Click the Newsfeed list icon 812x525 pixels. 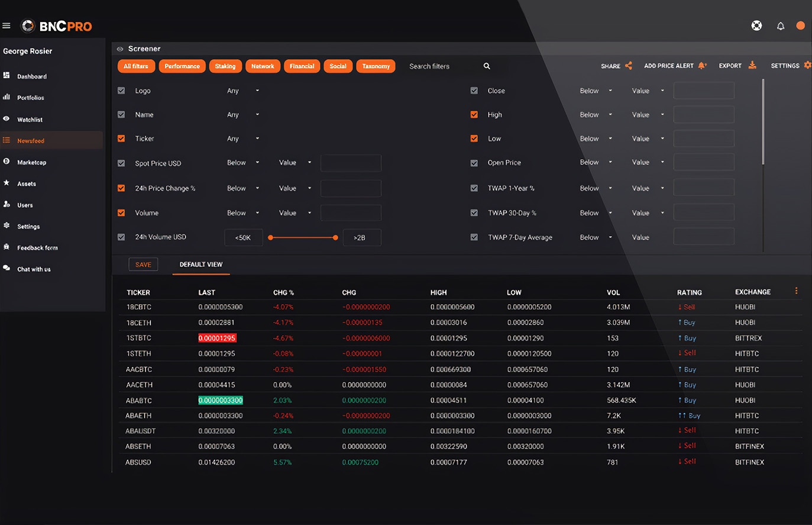[7, 140]
